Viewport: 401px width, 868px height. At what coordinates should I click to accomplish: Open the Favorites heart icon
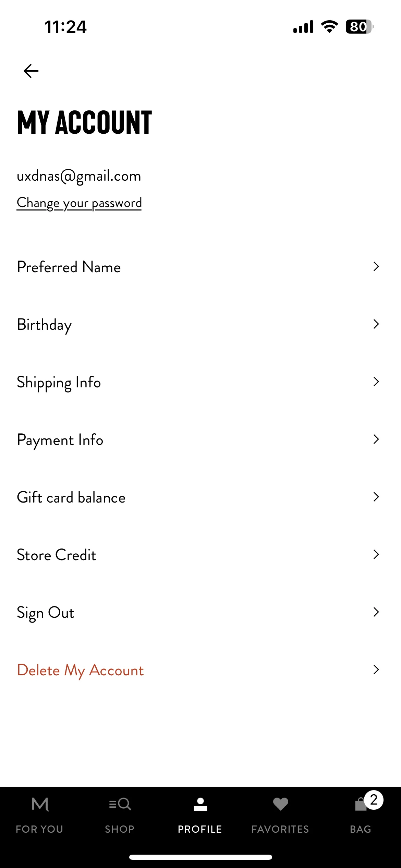point(280,804)
